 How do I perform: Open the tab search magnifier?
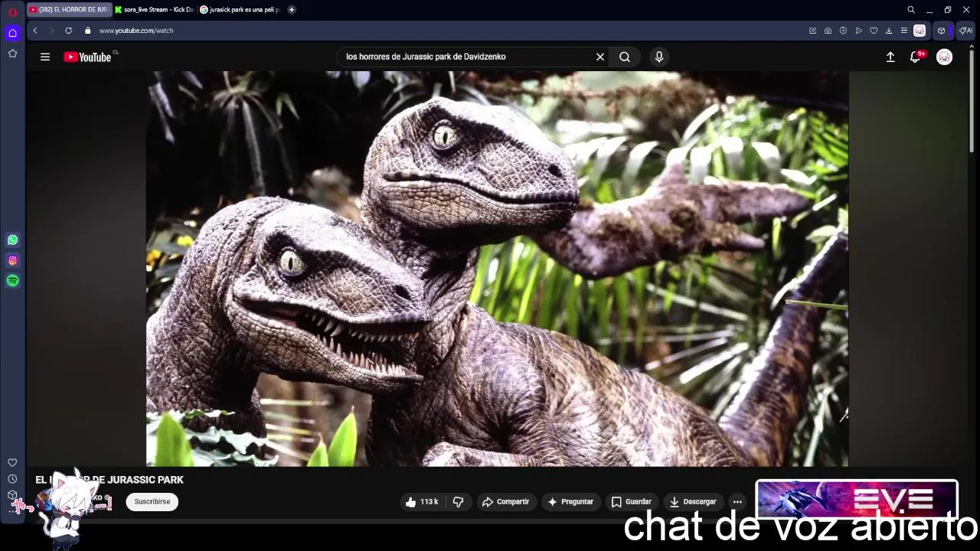[x=911, y=10]
